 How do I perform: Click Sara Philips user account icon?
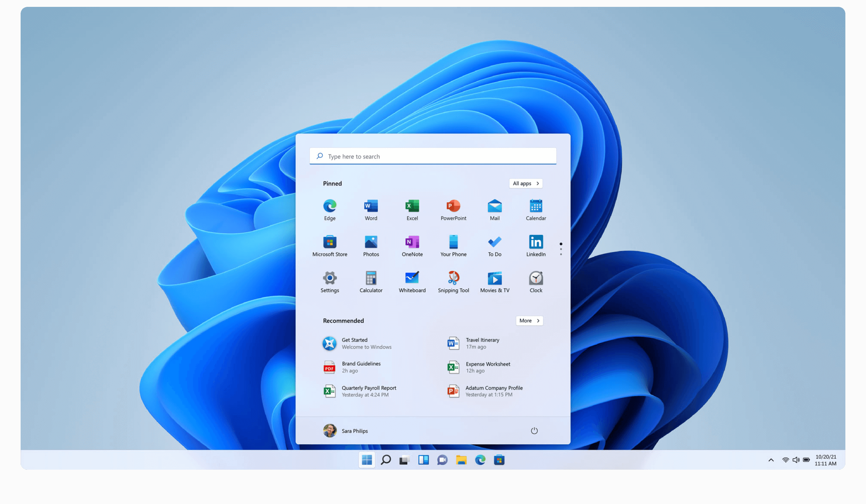[x=330, y=430]
